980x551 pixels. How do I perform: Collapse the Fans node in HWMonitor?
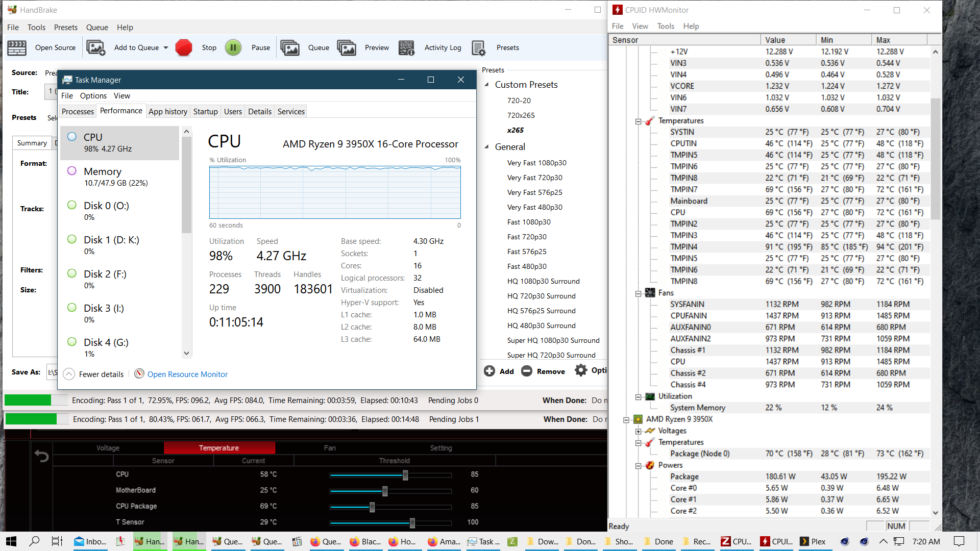click(638, 293)
